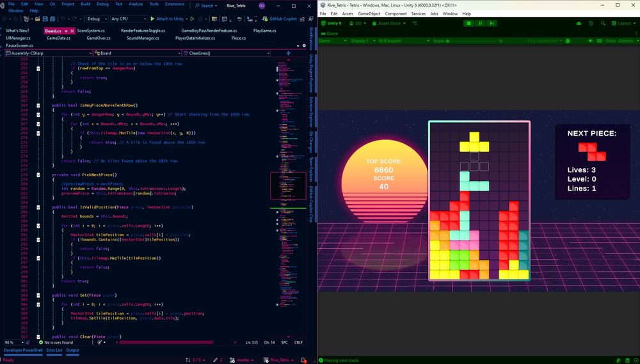Image resolution: width=640 pixels, height=364 pixels.
Task: Click the Visual Studio Search box
Action: (207, 6)
